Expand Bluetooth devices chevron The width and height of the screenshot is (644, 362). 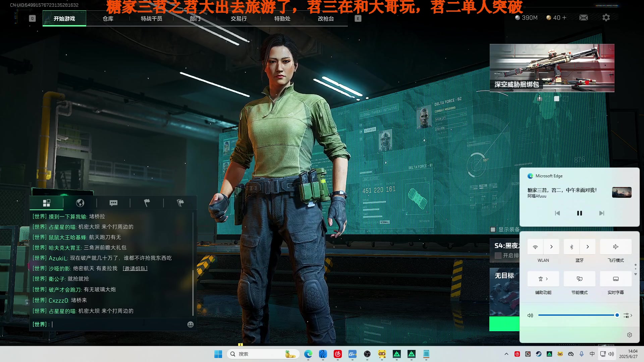click(587, 247)
